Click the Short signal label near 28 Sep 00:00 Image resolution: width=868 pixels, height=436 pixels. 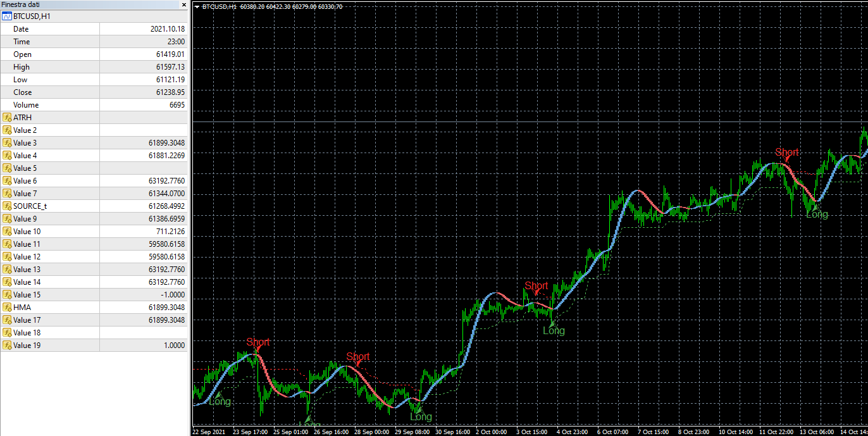click(358, 357)
